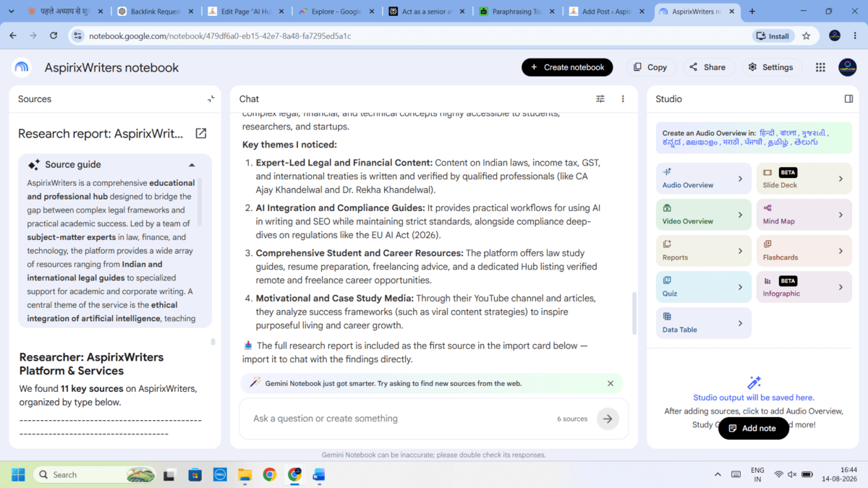Create Mind Map tile
This screenshot has height=488, width=868.
[804, 215]
